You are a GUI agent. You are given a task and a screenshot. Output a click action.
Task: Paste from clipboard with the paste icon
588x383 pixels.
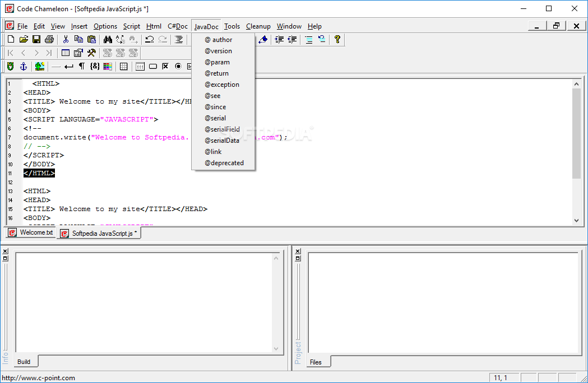(x=91, y=39)
